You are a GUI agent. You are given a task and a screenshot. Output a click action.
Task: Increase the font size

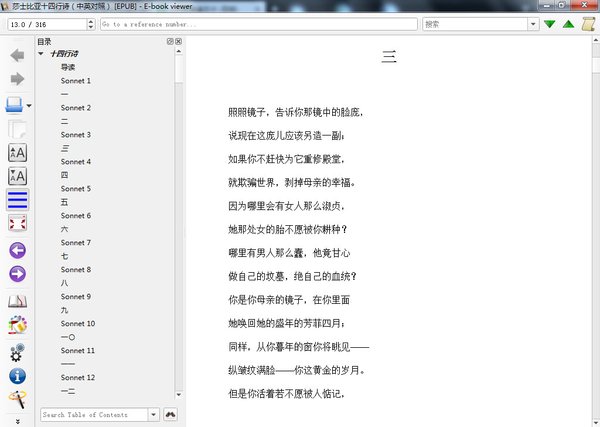17,153
